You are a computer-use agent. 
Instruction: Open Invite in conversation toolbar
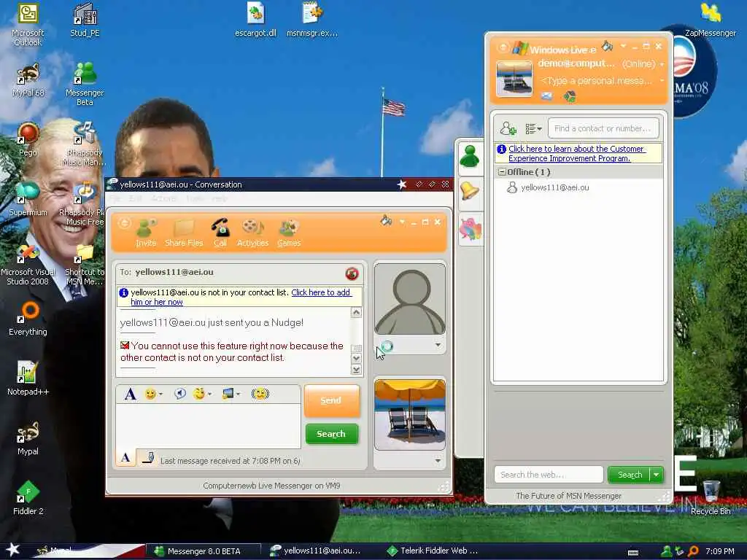pos(146,233)
